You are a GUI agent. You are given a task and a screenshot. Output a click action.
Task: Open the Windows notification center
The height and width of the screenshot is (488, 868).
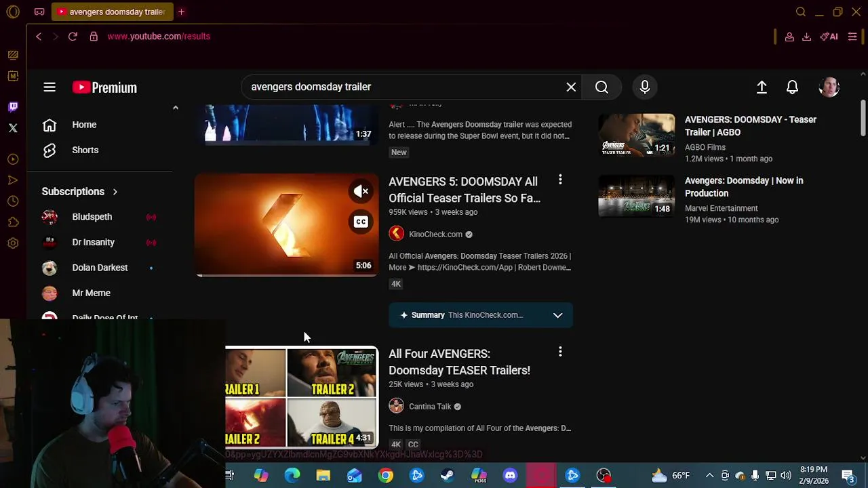[848, 475]
